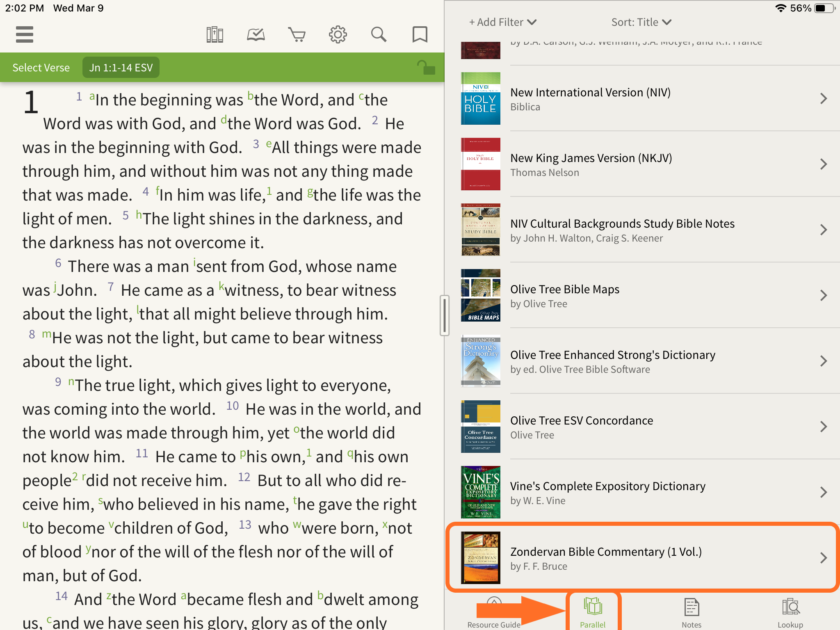This screenshot has height=630, width=840.
Task: Tap the battery status indicator
Action: point(824,8)
